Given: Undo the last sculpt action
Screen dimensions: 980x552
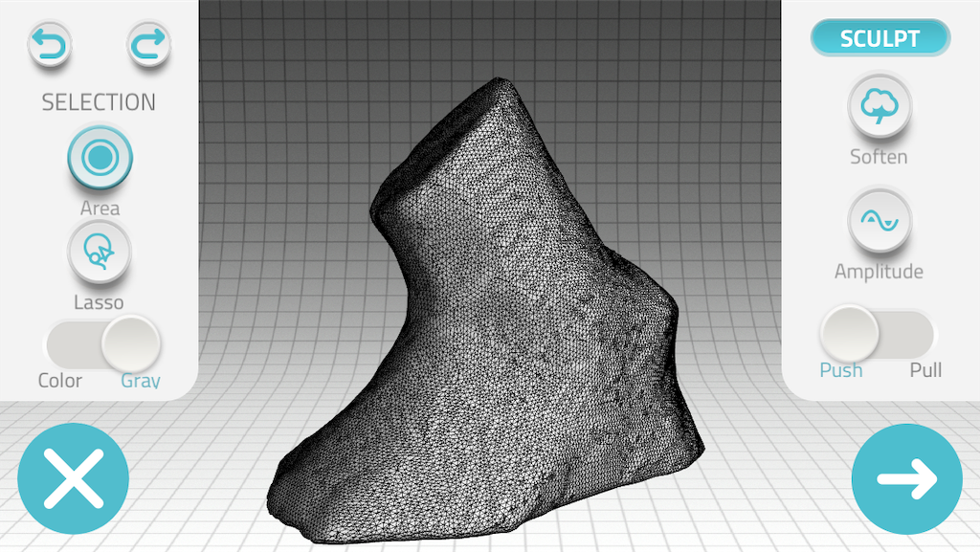Looking at the screenshot, I should coord(50,44).
